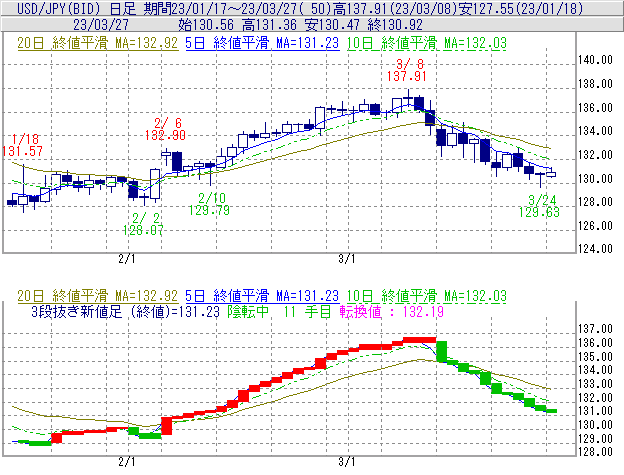Screen dimensions: 624x475
Task: Click the 138.00 label on the price axis
Action: [595, 84]
